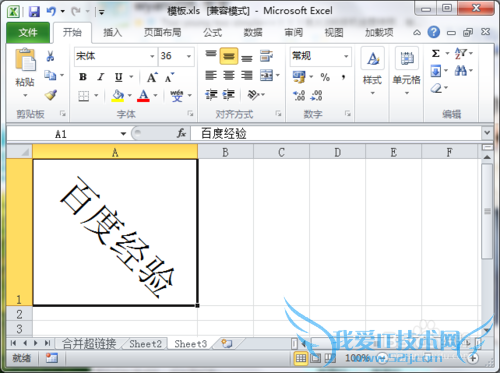
Task: Center cell text horizontally
Action: [x=229, y=75]
